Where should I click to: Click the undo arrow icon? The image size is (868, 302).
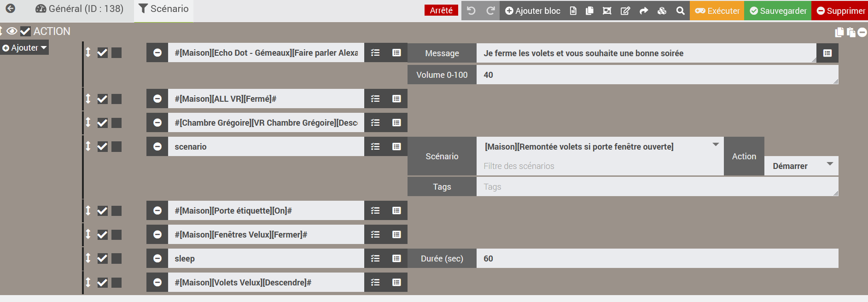[x=471, y=11]
